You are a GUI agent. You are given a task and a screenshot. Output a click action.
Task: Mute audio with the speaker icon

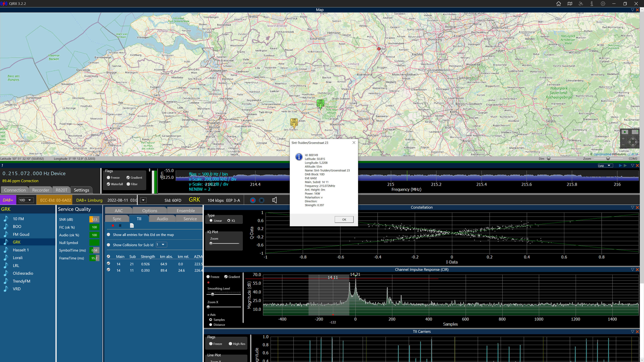[x=274, y=200]
